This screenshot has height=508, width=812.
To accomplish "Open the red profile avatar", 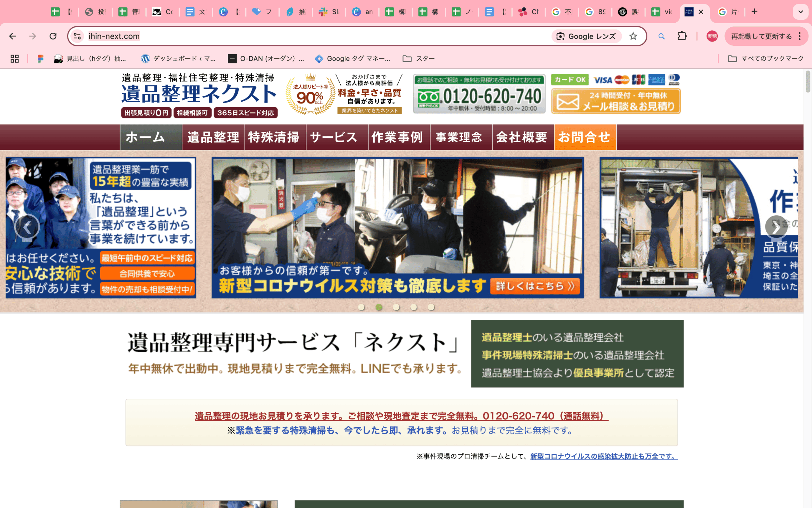I will pyautogui.click(x=712, y=36).
